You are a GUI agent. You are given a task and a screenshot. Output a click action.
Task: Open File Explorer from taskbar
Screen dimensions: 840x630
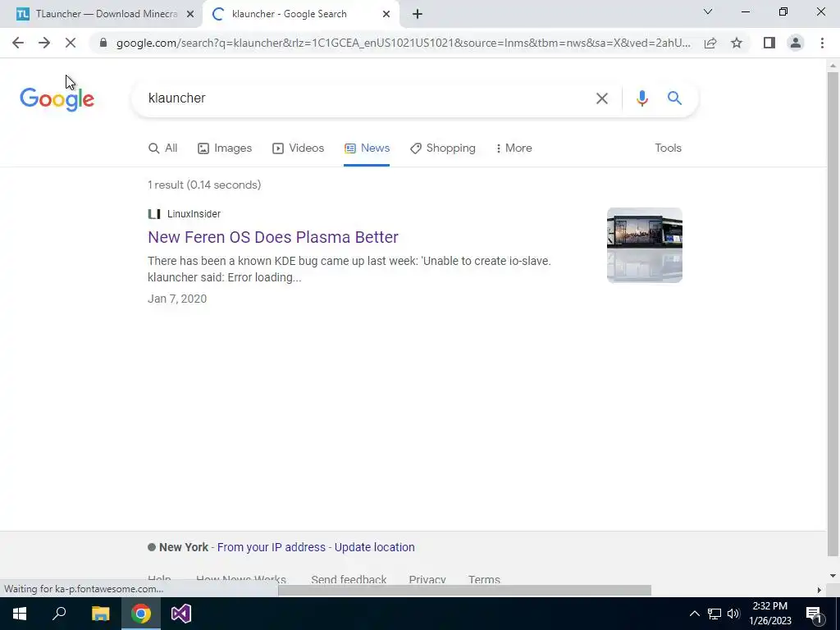pyautogui.click(x=100, y=614)
